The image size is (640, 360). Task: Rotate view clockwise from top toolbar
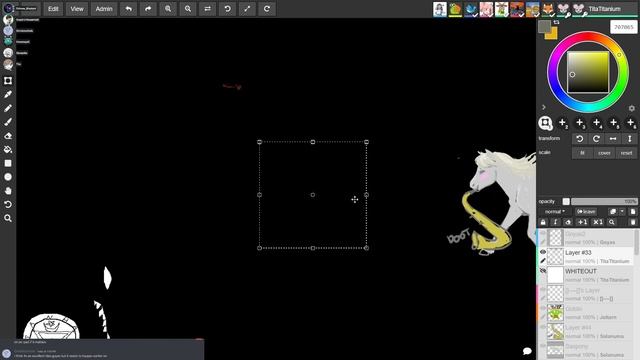click(x=267, y=9)
